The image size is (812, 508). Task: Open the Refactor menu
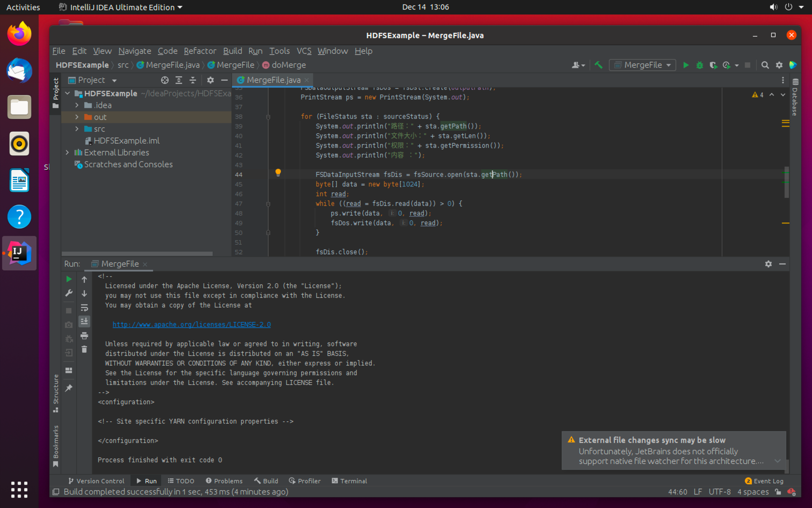click(200, 51)
